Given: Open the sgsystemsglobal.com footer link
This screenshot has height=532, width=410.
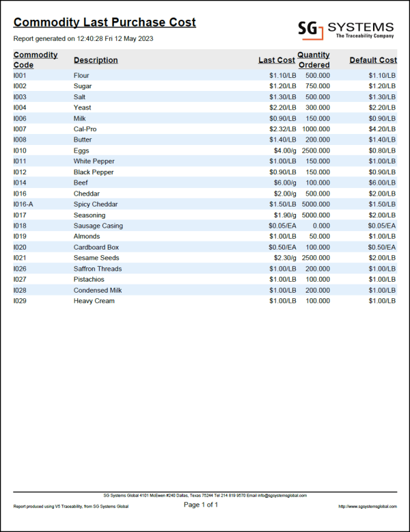Looking at the screenshot, I should tap(368, 507).
